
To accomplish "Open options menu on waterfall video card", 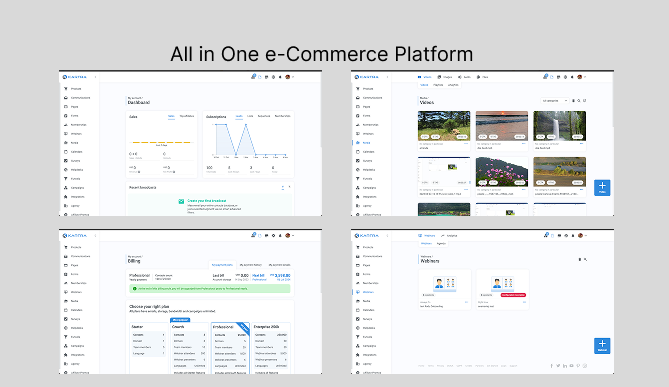I will [582, 144].
